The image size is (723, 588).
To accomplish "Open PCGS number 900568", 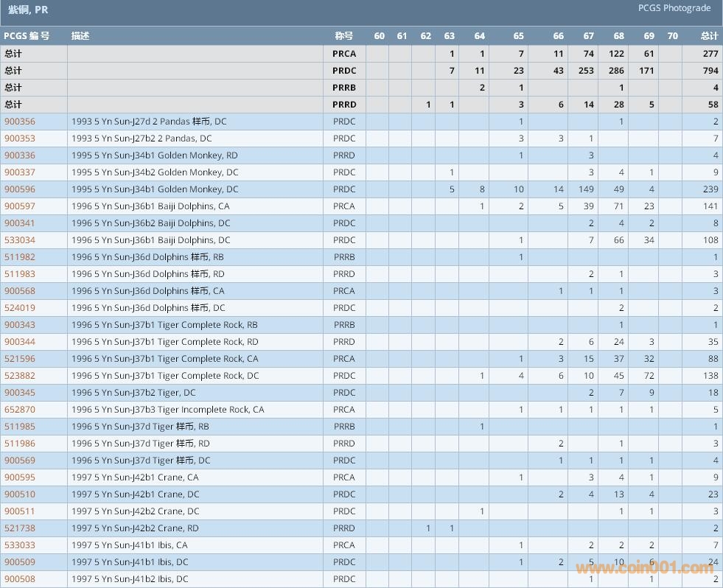I will pyautogui.click(x=20, y=291).
